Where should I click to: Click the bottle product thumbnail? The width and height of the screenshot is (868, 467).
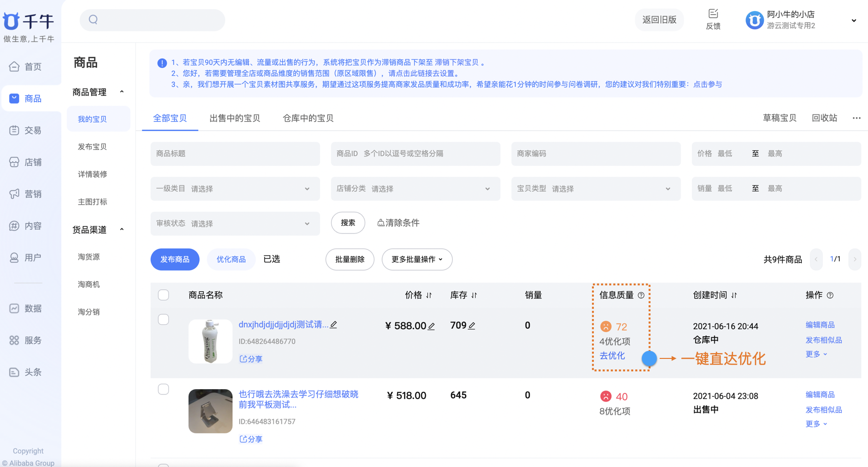[x=210, y=342]
